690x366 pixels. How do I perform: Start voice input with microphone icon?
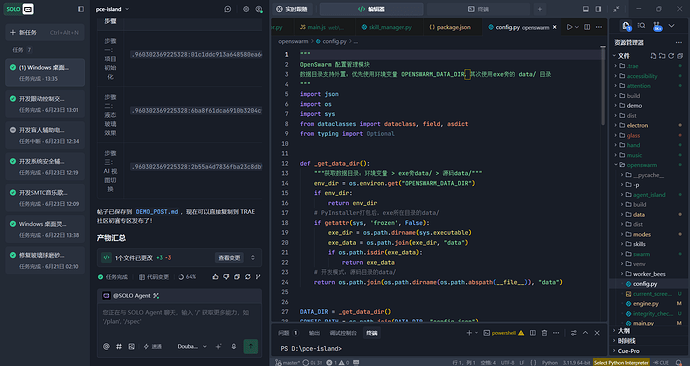234,347
